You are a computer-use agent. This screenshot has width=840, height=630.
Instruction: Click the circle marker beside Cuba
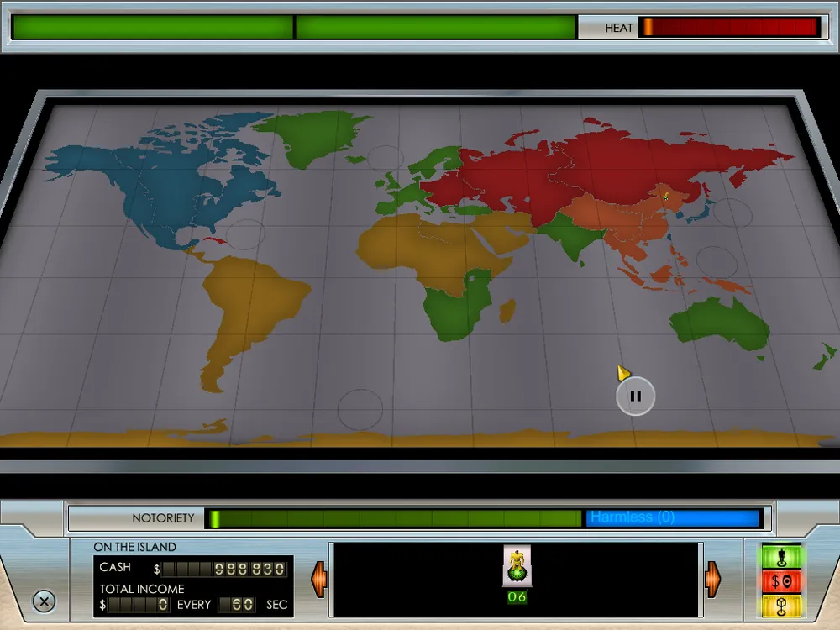(245, 234)
